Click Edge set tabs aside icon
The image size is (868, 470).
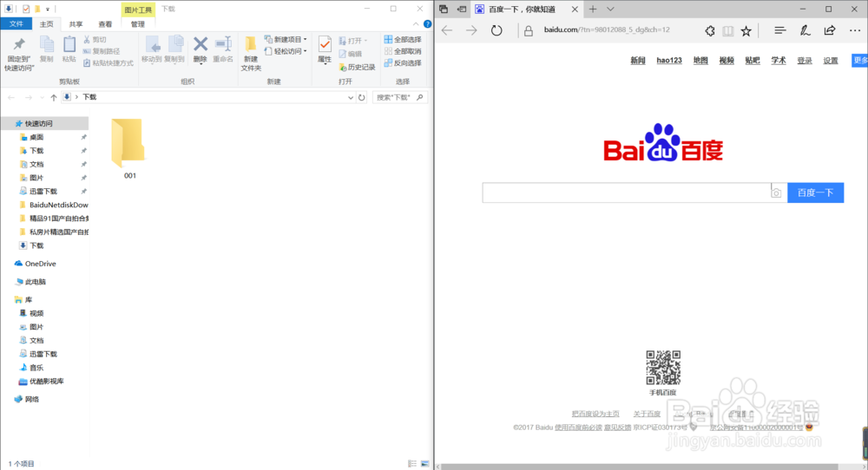point(461,9)
